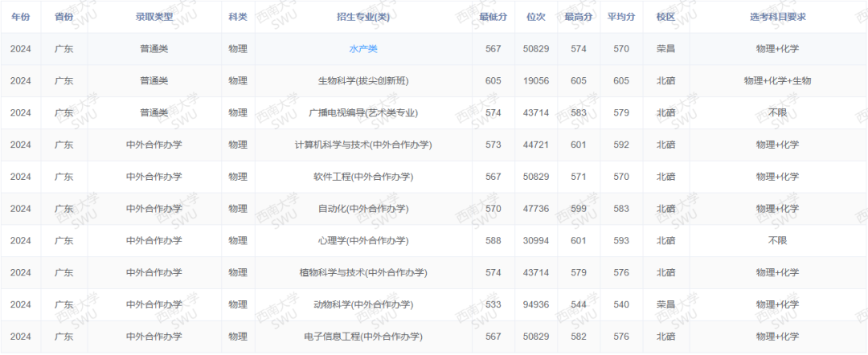Select the 招生专业(类) column header
Viewport: 868px width, 355px height.
click(363, 17)
